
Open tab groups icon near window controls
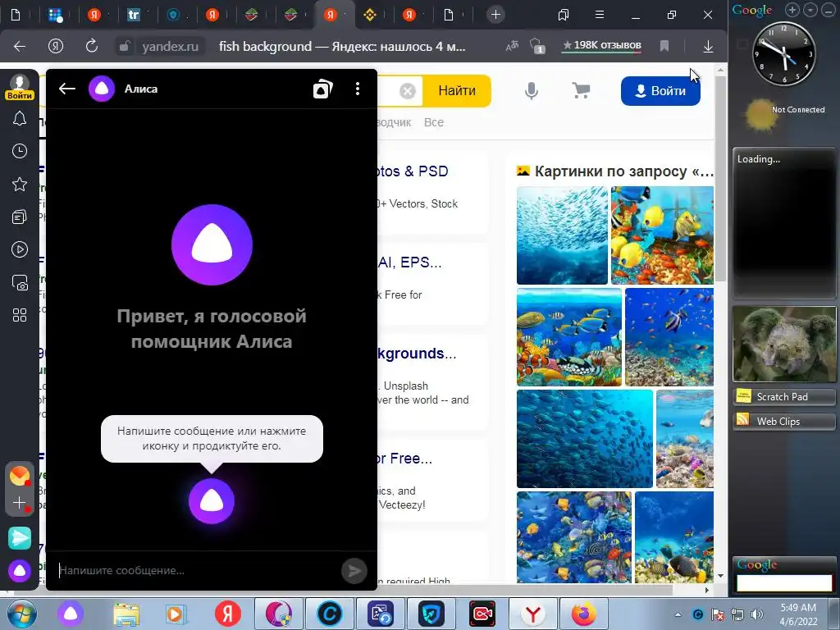coord(563,15)
